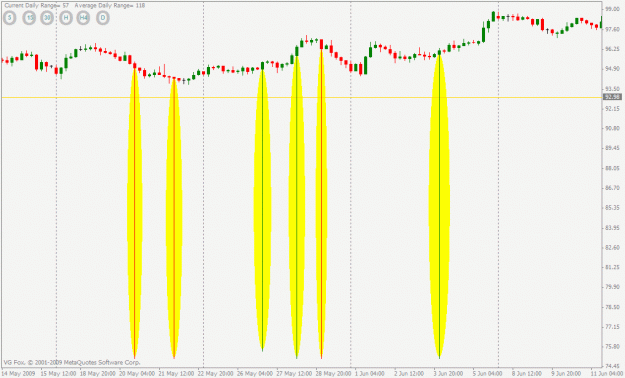
Task: Click the 97.60 price axis label
Action: (611, 29)
